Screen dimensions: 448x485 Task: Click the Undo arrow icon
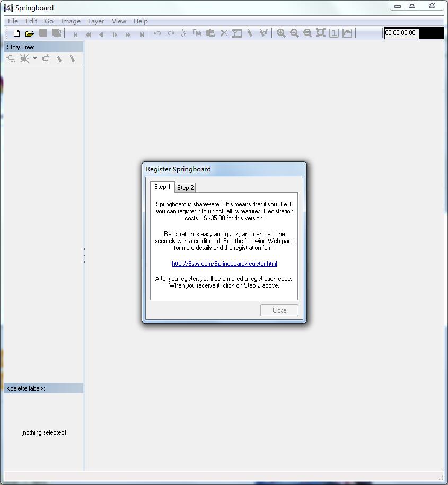click(157, 33)
